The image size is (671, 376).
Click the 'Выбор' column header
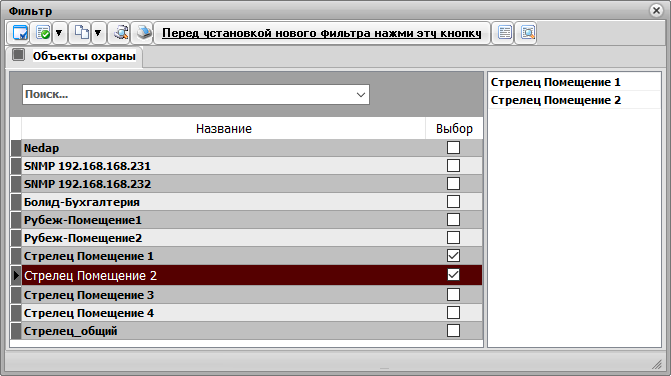(454, 129)
